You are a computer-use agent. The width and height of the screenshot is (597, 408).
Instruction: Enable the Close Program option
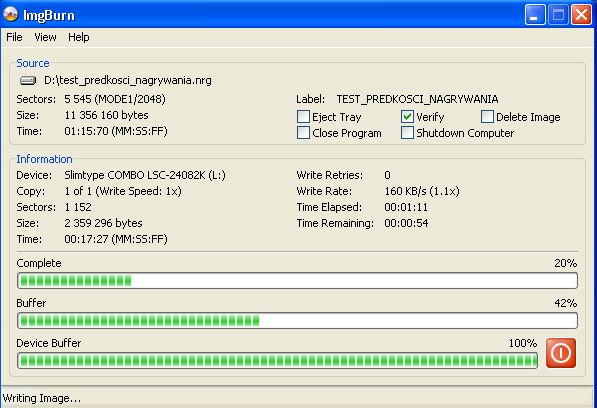tap(303, 132)
